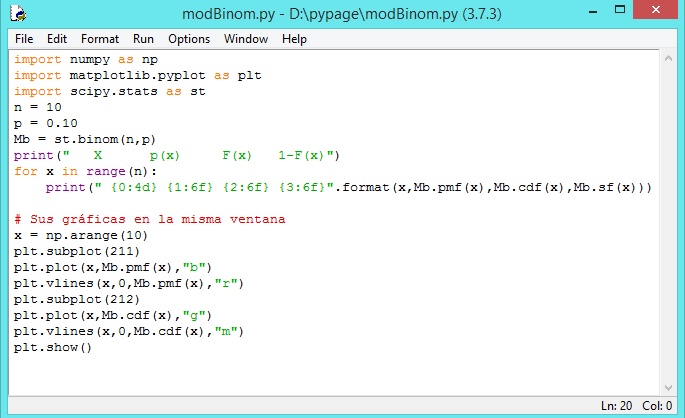Image resolution: width=685 pixels, height=418 pixels.
Task: Click the 'plt.subplot(212)' line
Action: (x=77, y=300)
